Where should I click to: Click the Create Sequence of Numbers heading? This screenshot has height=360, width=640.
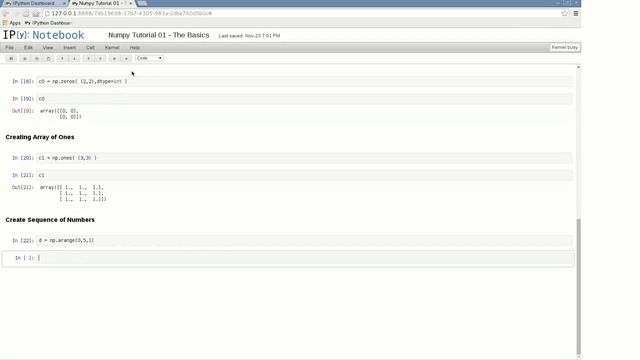50,220
